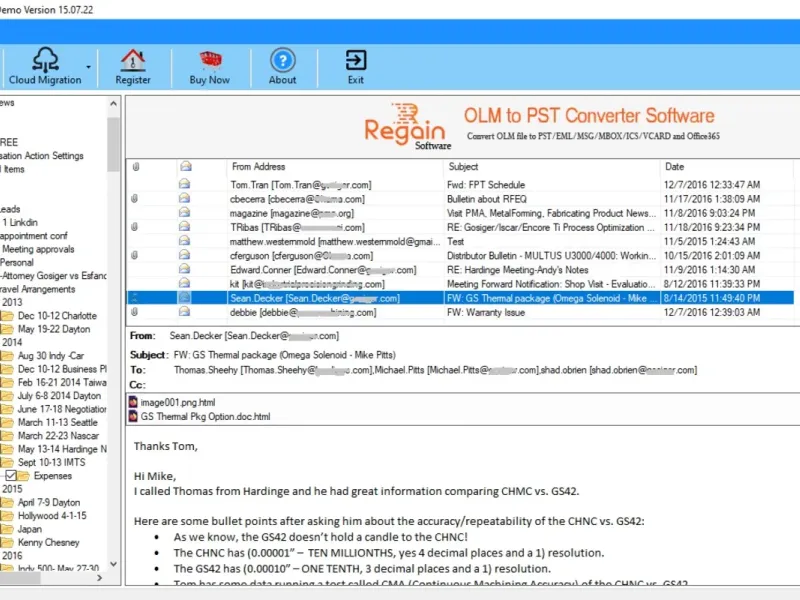The width and height of the screenshot is (800, 600).
Task: Select the debbie Warranty Issue email
Action: tap(460, 312)
